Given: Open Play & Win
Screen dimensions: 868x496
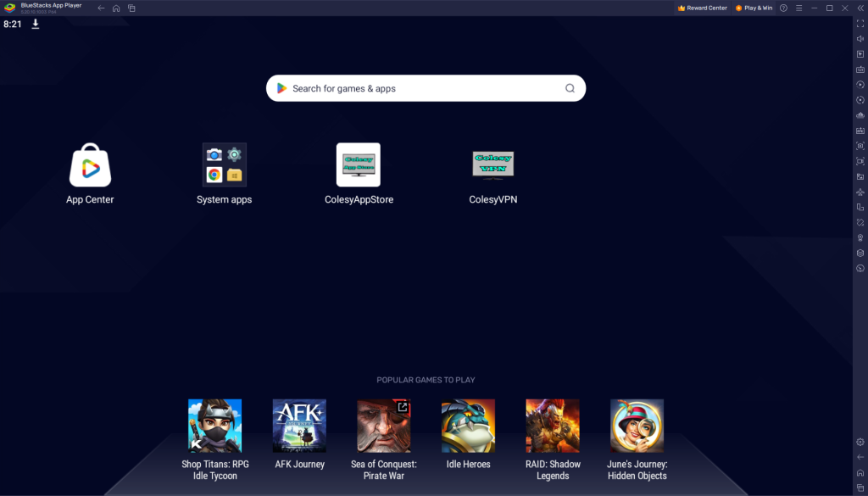Looking at the screenshot, I should 754,8.
